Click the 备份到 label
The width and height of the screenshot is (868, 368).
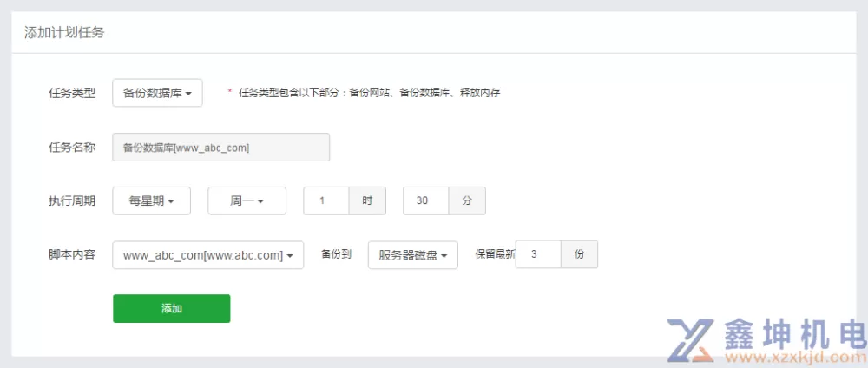336,254
